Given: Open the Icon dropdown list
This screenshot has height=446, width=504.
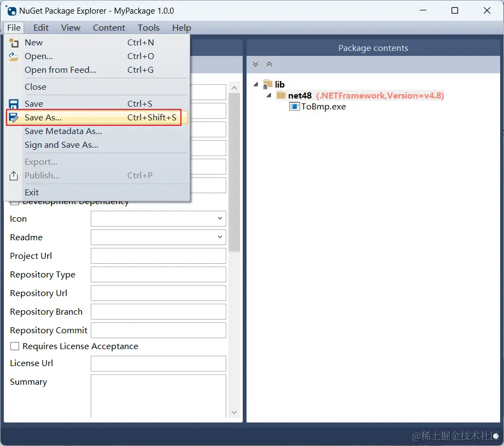Looking at the screenshot, I should (x=220, y=218).
